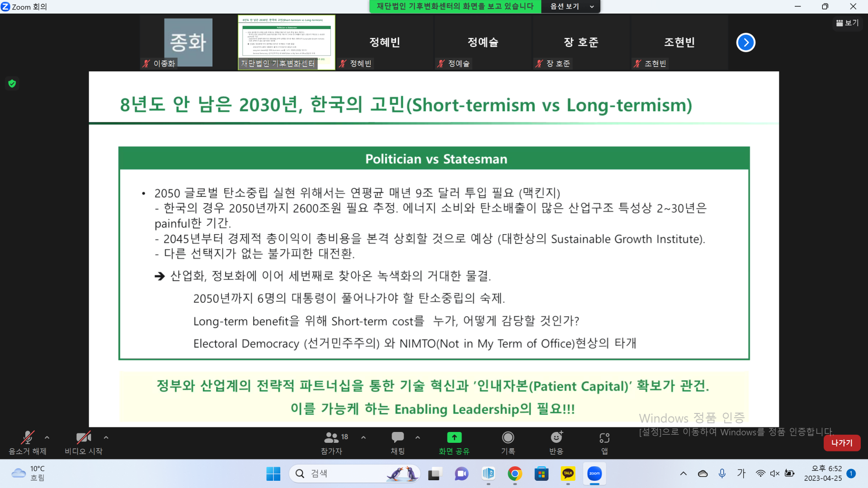This screenshot has width=868, height=488.
Task: Open clock showing 오후 6:52
Action: click(x=823, y=474)
